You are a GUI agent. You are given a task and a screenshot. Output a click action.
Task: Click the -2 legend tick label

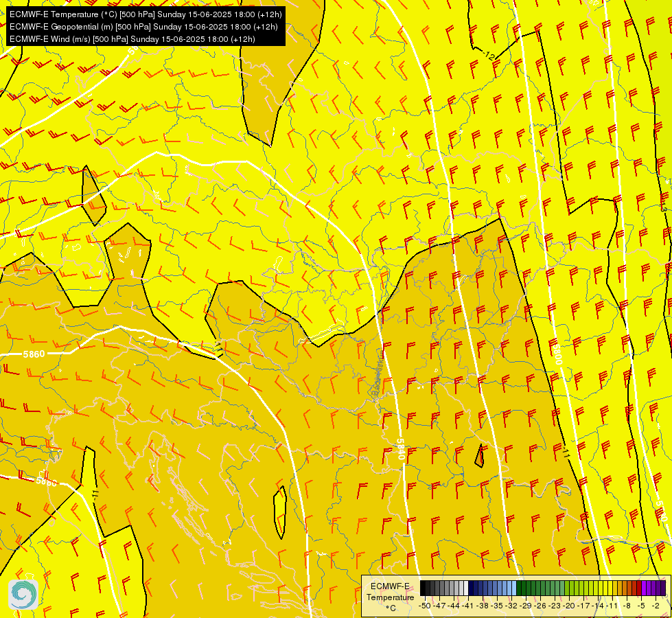point(656,606)
